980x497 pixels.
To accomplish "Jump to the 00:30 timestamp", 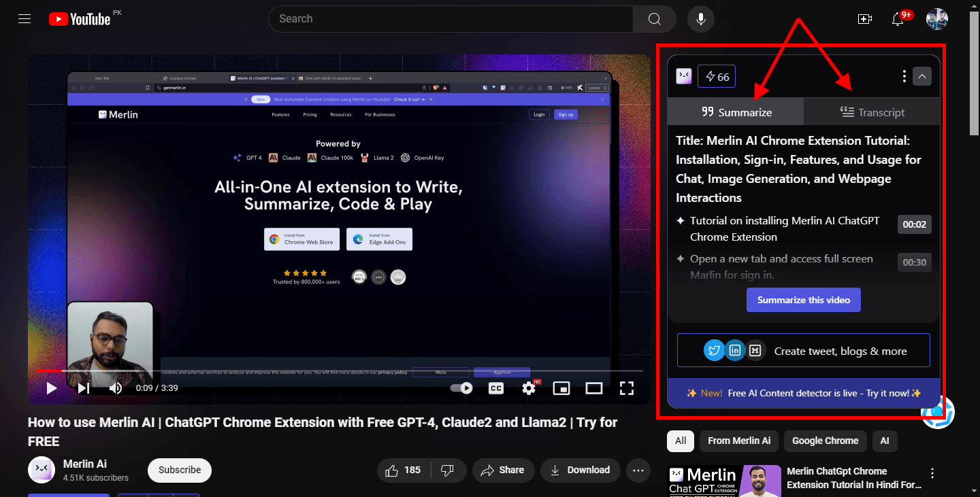I will pos(914,262).
